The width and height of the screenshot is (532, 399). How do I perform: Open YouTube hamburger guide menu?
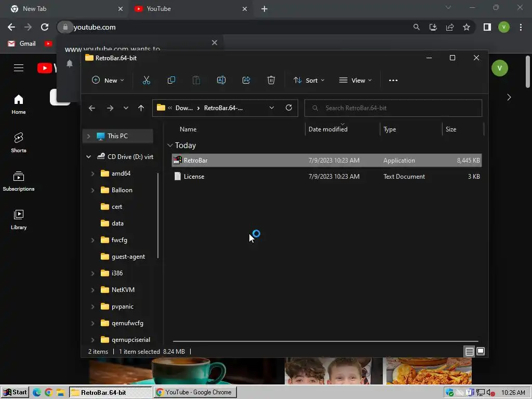[19, 68]
